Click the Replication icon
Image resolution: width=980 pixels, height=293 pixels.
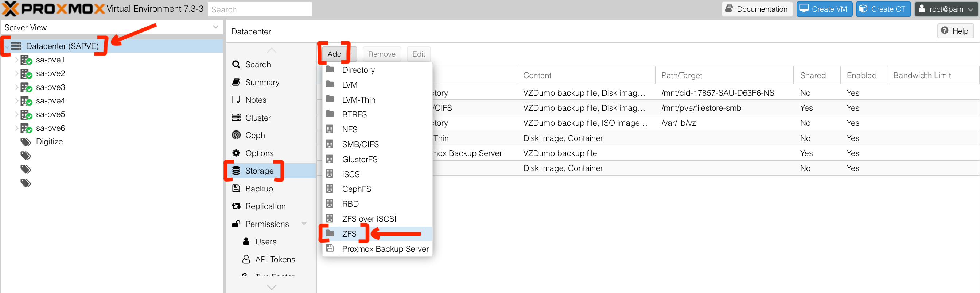point(236,206)
